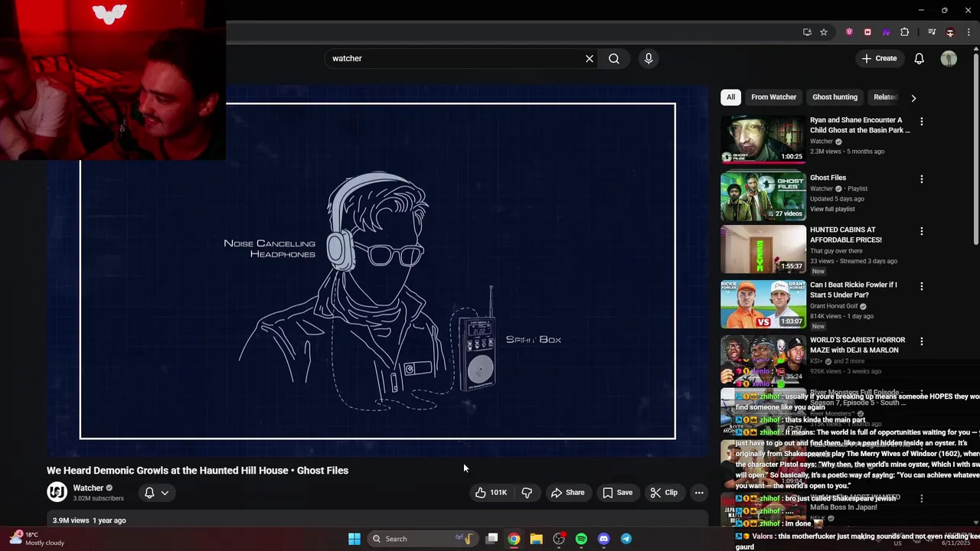Click the Watcher channel avatar
Image resolution: width=980 pixels, height=551 pixels.
(57, 492)
